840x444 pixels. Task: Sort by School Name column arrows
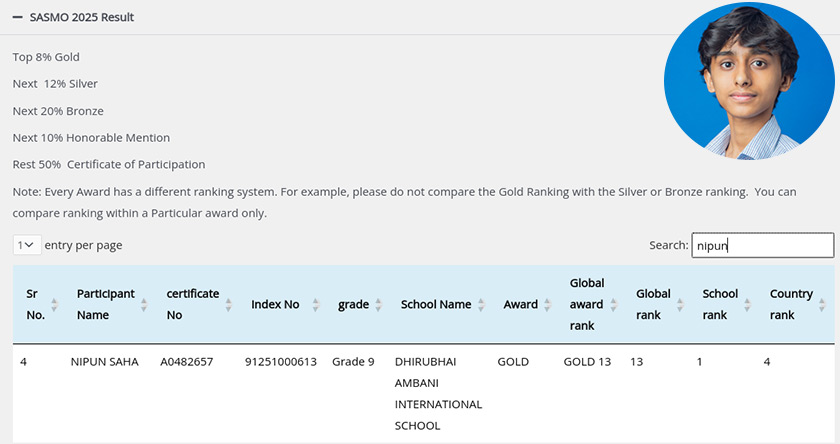click(481, 304)
